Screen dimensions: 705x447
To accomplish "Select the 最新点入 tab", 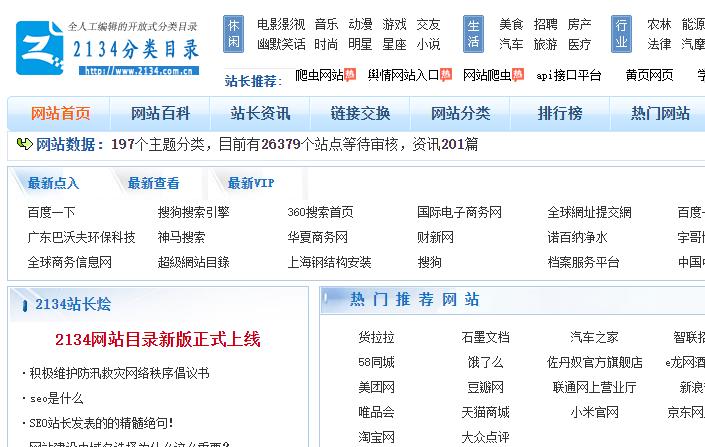I will (54, 183).
